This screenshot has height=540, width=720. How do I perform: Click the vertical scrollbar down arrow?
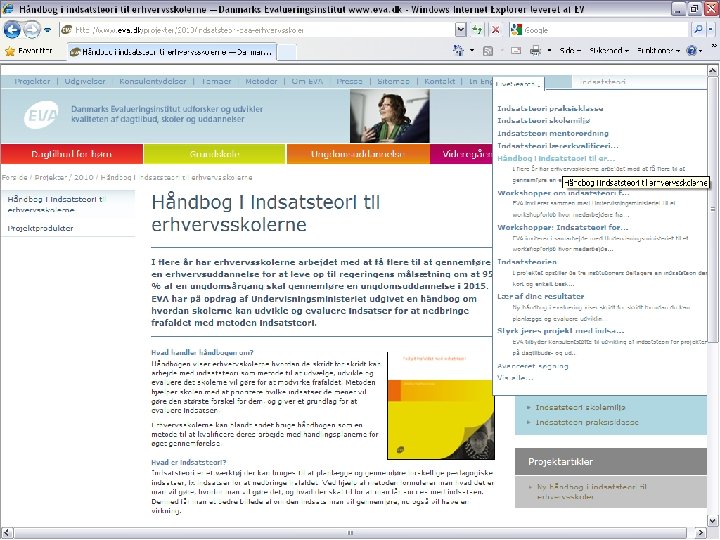tap(713, 521)
